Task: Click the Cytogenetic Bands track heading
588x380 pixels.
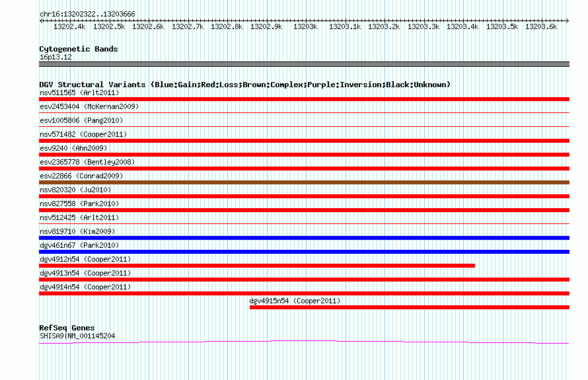Action: pos(79,49)
